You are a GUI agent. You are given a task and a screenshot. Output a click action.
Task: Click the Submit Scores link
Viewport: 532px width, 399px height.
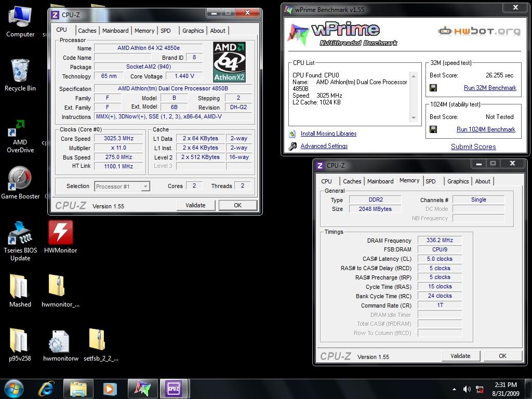(x=473, y=147)
